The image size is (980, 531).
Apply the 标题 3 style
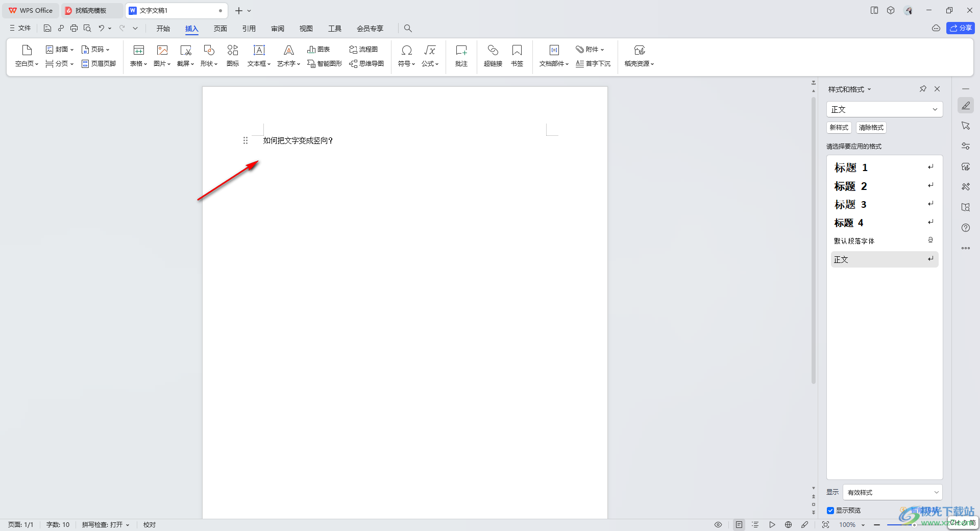click(x=885, y=204)
